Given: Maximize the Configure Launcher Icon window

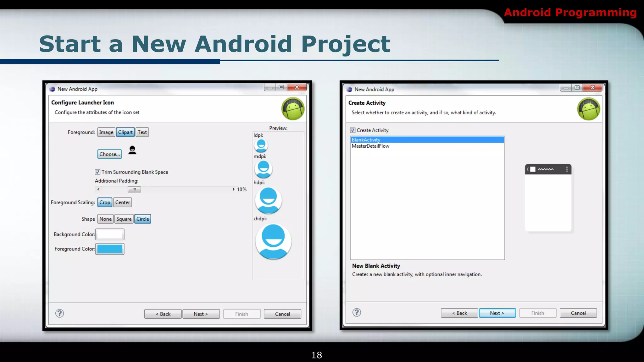Looking at the screenshot, I should coord(281,87).
